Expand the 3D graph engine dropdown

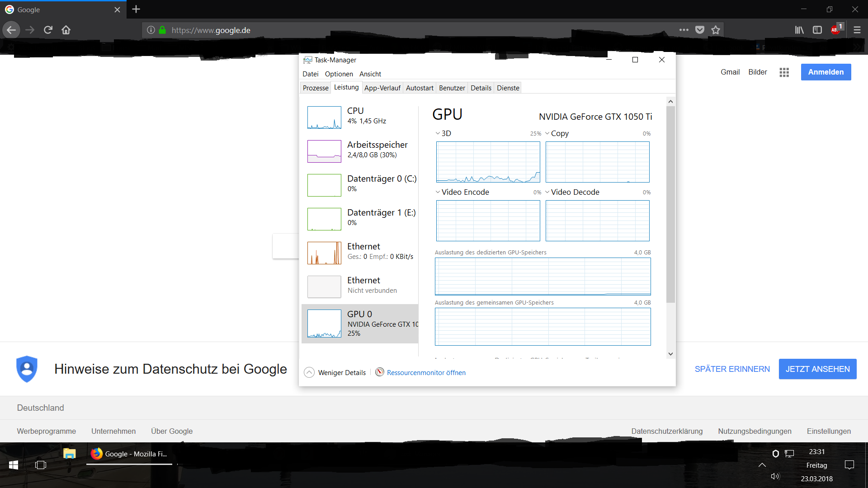coord(438,133)
